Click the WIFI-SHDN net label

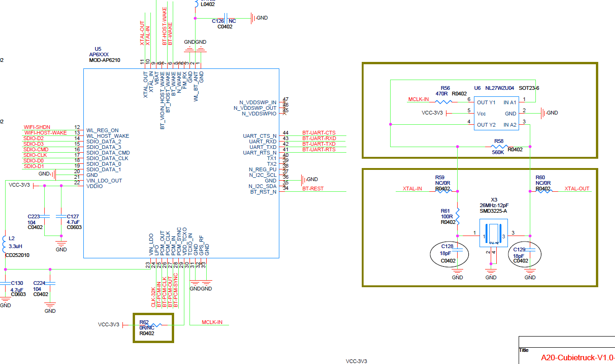point(37,127)
